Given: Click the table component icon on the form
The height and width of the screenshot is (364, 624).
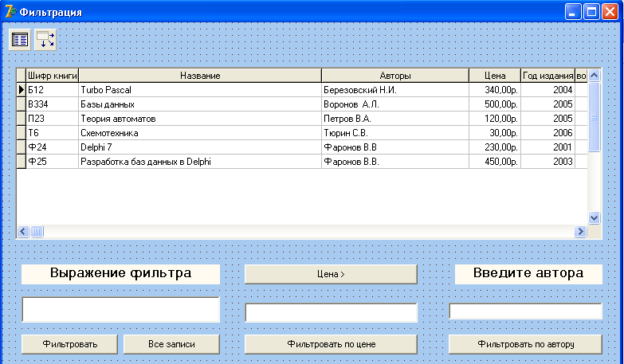Looking at the screenshot, I should click(19, 40).
